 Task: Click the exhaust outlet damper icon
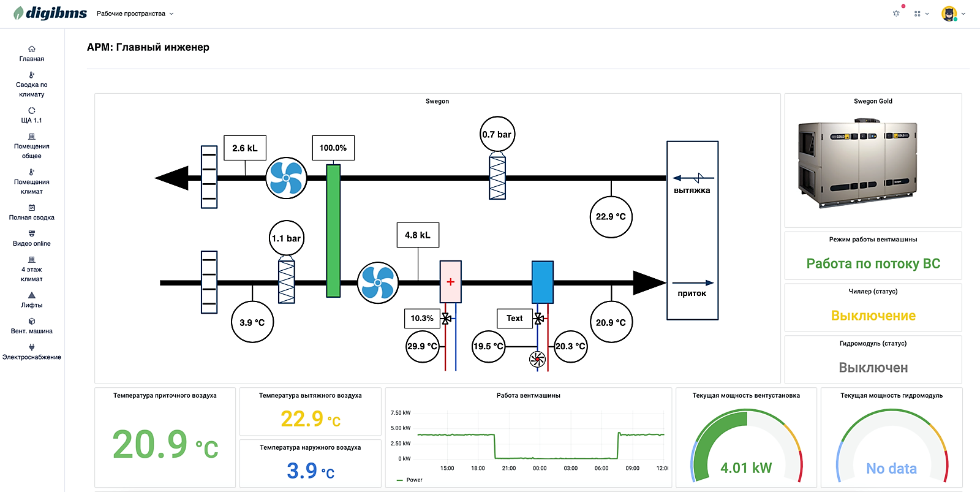click(209, 177)
